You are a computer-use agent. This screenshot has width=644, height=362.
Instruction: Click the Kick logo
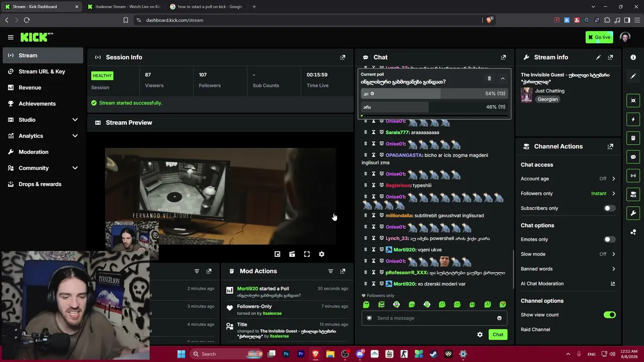[37, 37]
